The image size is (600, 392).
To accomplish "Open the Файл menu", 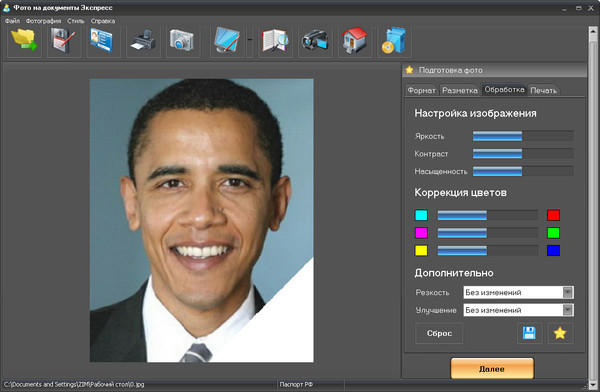I will point(12,21).
